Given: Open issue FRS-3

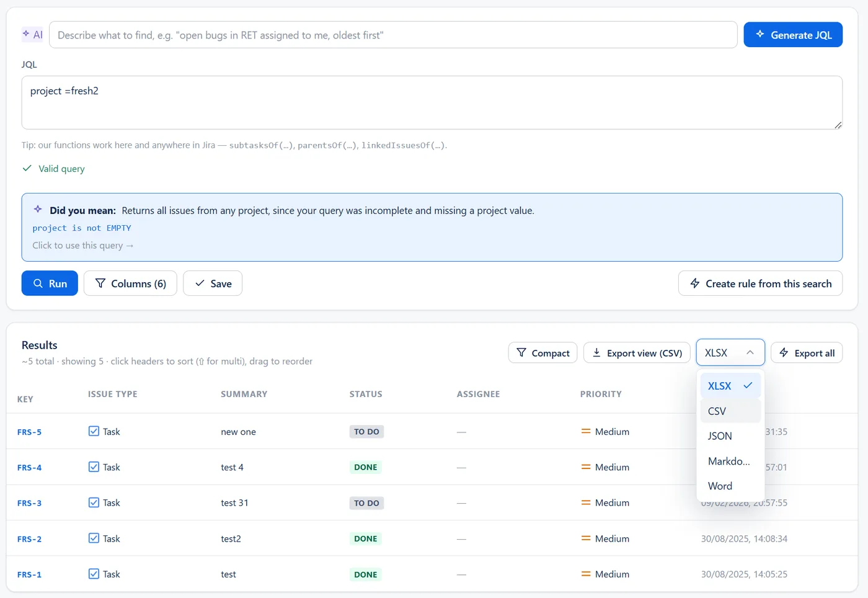Looking at the screenshot, I should tap(29, 503).
